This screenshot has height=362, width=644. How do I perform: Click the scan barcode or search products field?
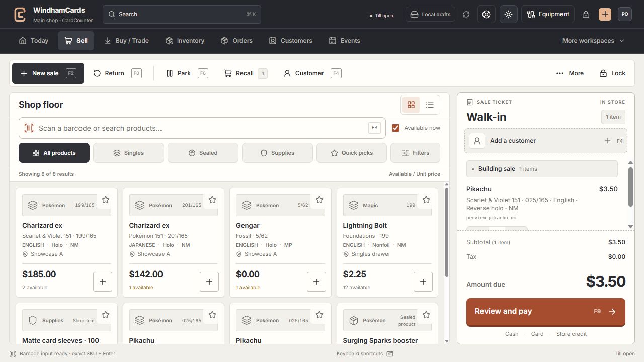pyautogui.click(x=202, y=128)
